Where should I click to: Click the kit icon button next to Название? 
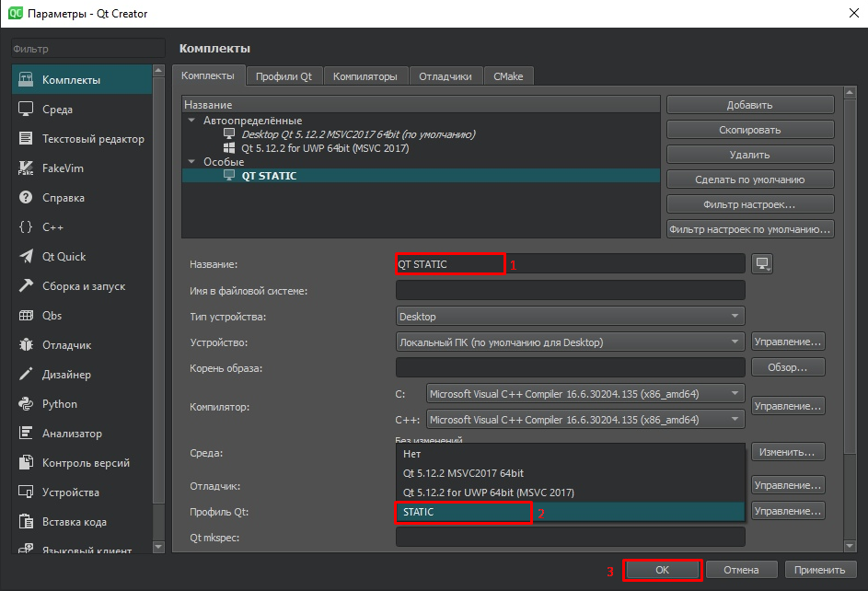pyautogui.click(x=762, y=264)
